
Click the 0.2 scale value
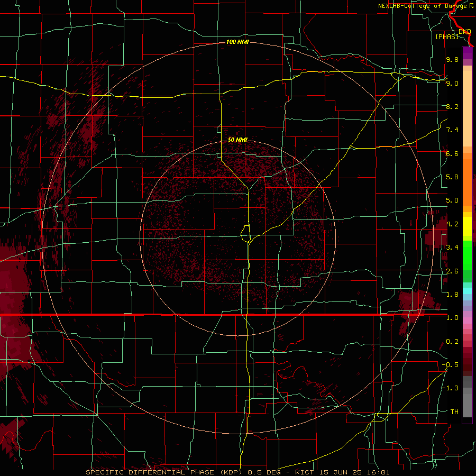(452, 342)
